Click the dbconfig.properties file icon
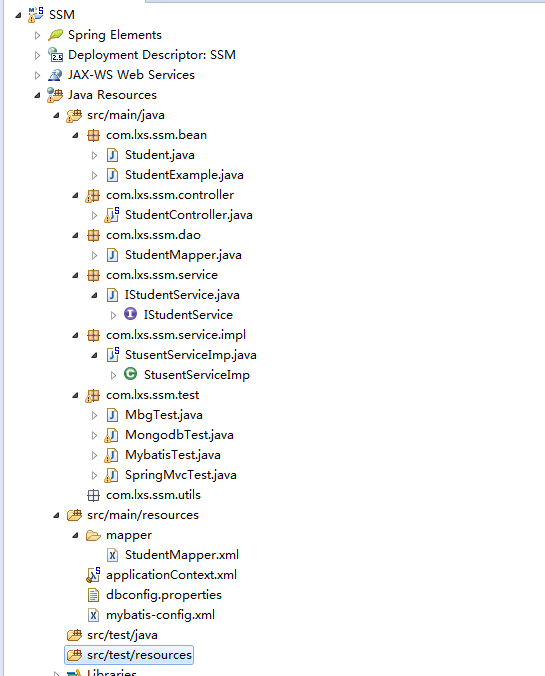Viewport: 545px width, 676px height. point(93,595)
